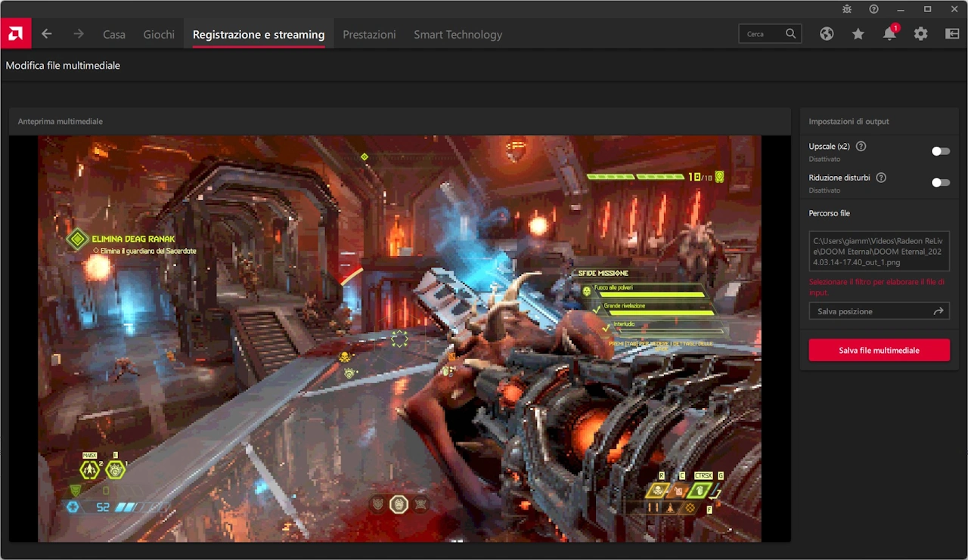Click the Impostazioni di output label
This screenshot has height=560, width=968.
tap(849, 121)
